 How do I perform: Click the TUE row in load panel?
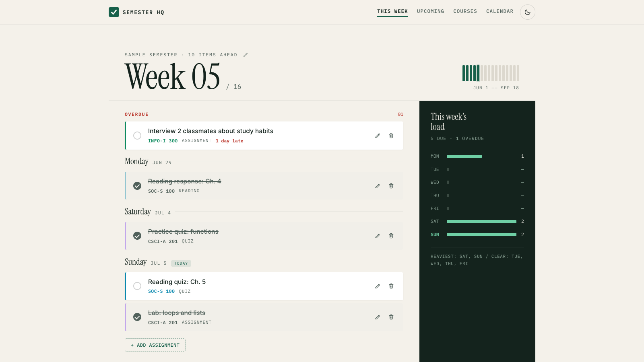tap(477, 169)
